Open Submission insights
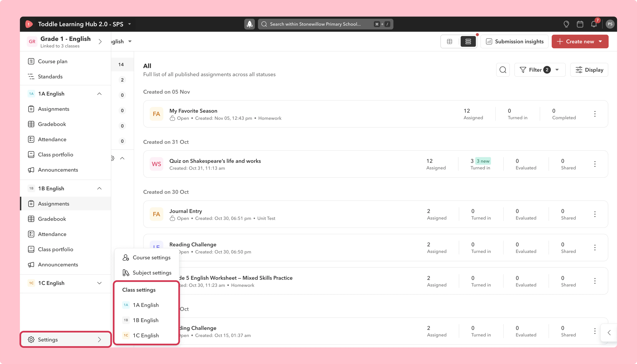Image resolution: width=637 pixels, height=364 pixels. coord(514,41)
